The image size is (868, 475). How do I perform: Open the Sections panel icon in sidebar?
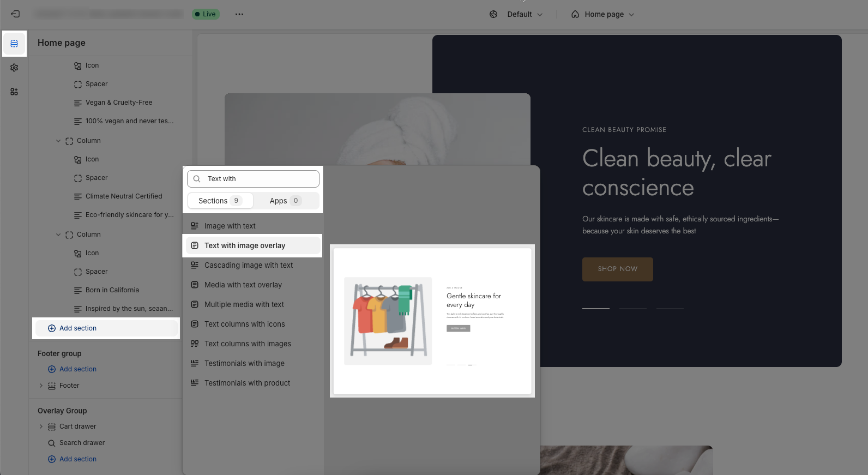pyautogui.click(x=14, y=44)
